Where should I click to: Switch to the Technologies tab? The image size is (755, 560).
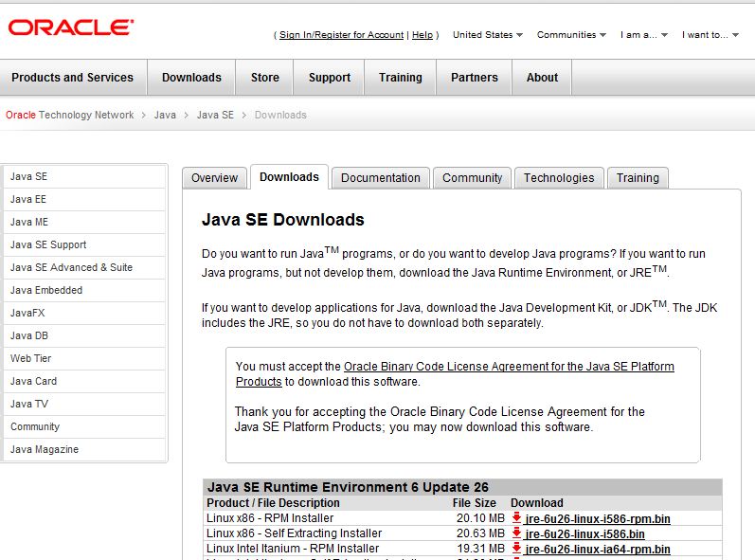click(x=559, y=178)
